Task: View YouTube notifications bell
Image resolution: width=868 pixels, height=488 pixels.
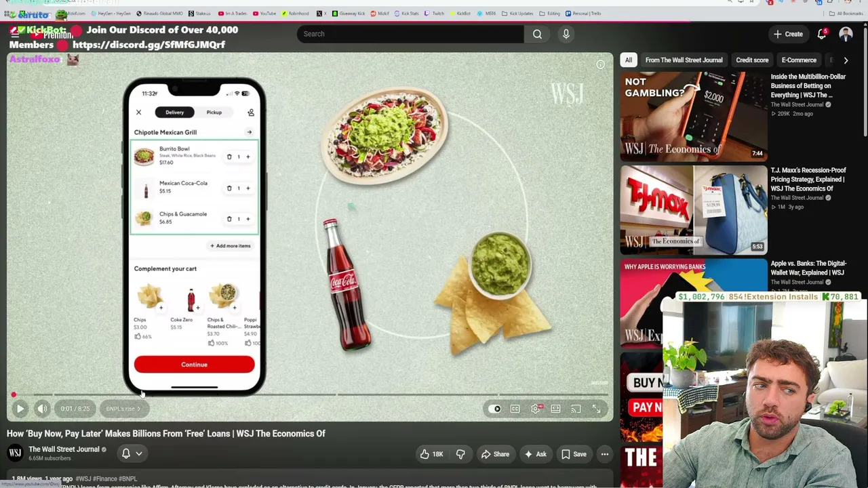Action: click(822, 34)
